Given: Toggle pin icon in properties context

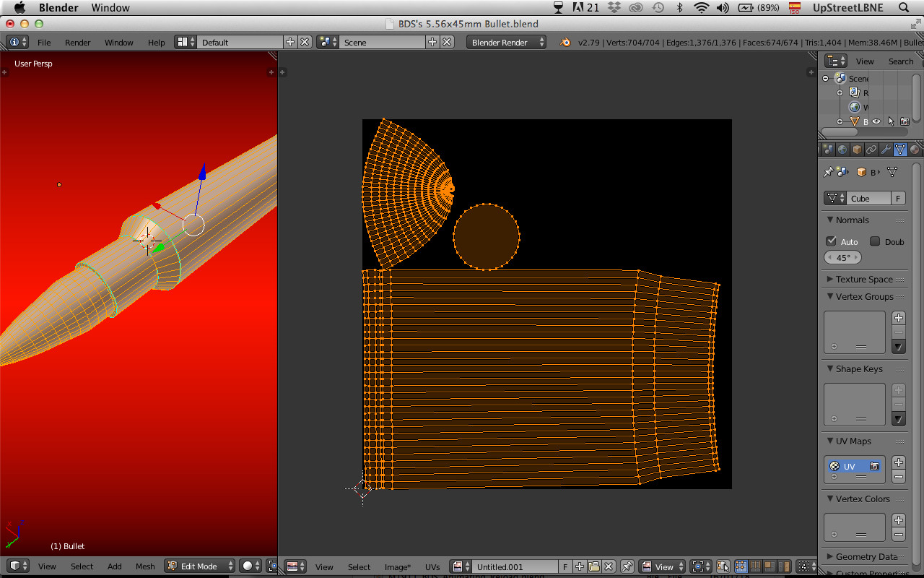Looking at the screenshot, I should pyautogui.click(x=828, y=172).
